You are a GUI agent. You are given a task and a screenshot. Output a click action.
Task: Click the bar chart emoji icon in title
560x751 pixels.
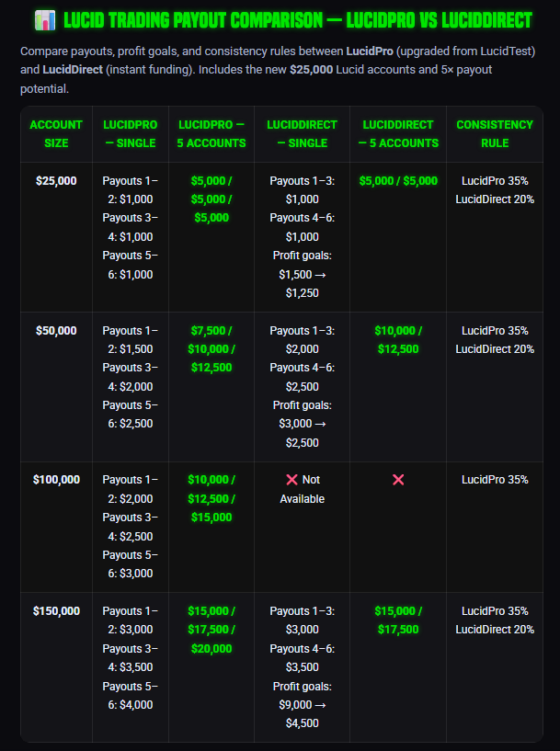(x=45, y=20)
